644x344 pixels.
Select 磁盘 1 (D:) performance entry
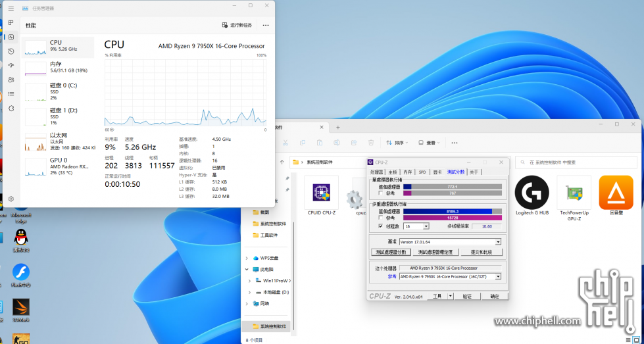(58, 116)
